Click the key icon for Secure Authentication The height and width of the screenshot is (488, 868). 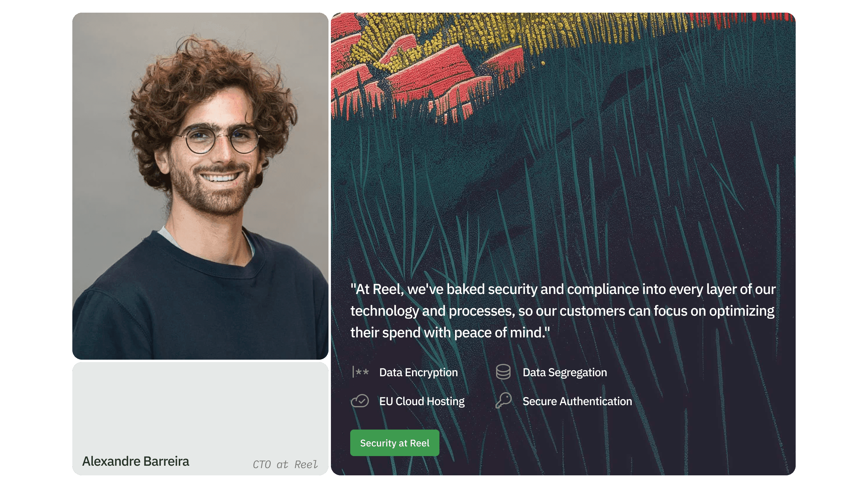pos(503,400)
